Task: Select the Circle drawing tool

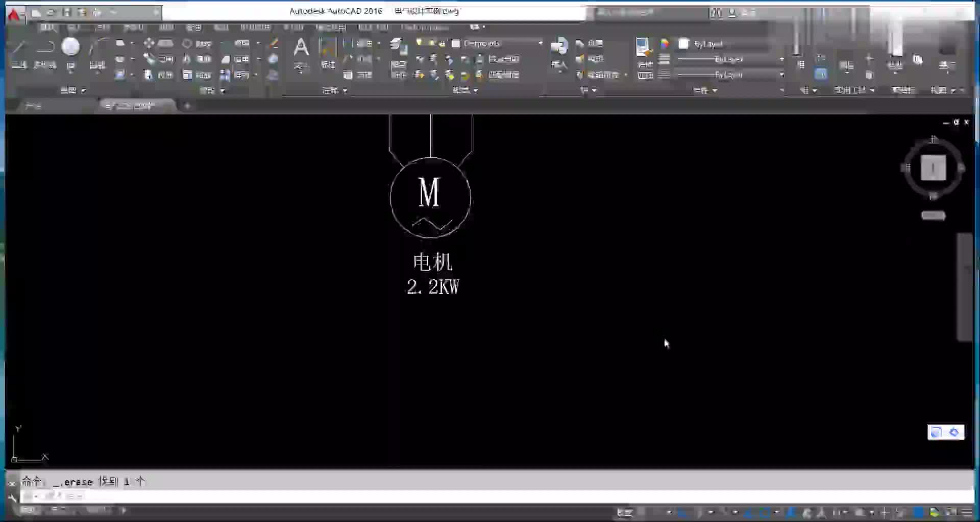Action: point(70,53)
